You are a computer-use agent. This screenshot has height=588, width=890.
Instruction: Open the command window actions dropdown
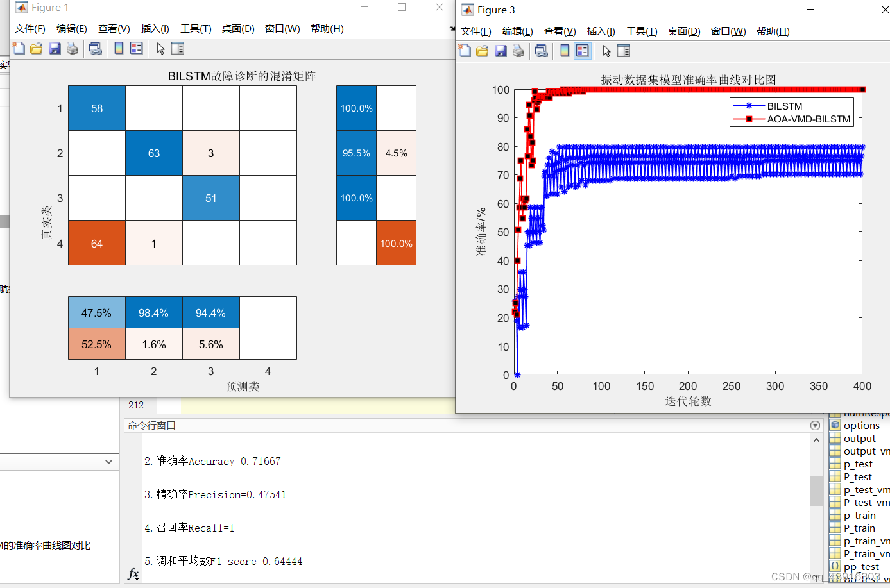coord(815,424)
